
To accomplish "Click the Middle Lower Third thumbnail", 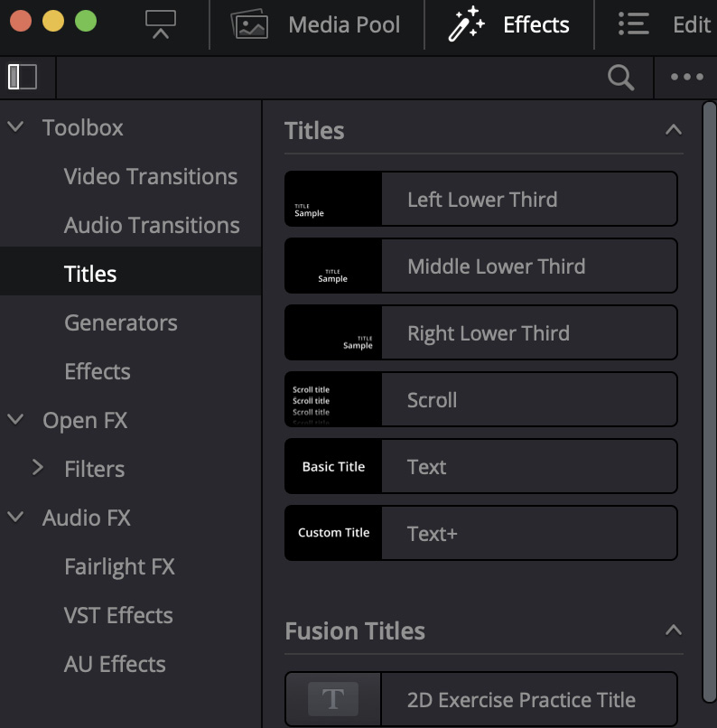I will [x=333, y=266].
